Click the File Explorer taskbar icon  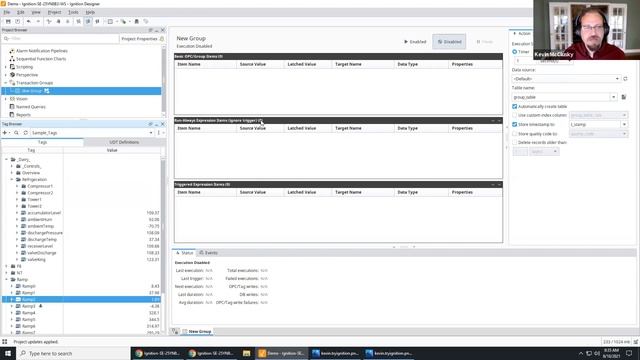(247, 353)
